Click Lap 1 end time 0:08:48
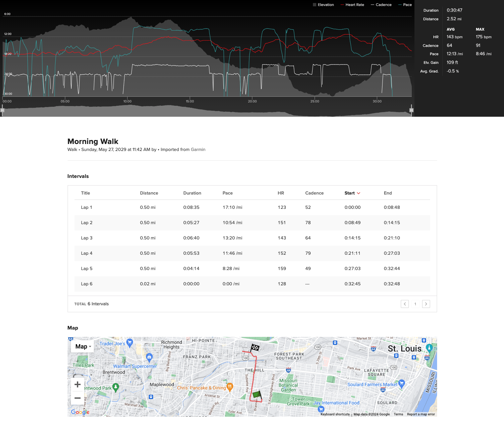The width and height of the screenshot is (504, 426). [392, 207]
